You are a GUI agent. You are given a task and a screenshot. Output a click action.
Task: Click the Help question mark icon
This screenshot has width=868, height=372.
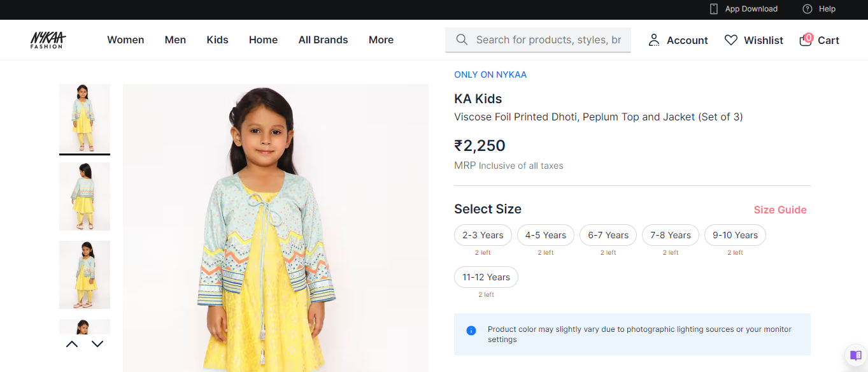click(808, 9)
